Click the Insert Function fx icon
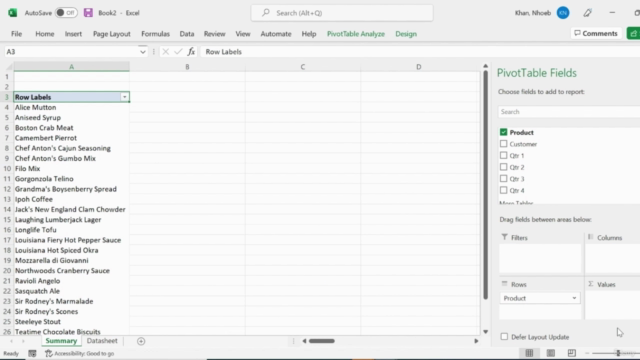 coord(191,52)
